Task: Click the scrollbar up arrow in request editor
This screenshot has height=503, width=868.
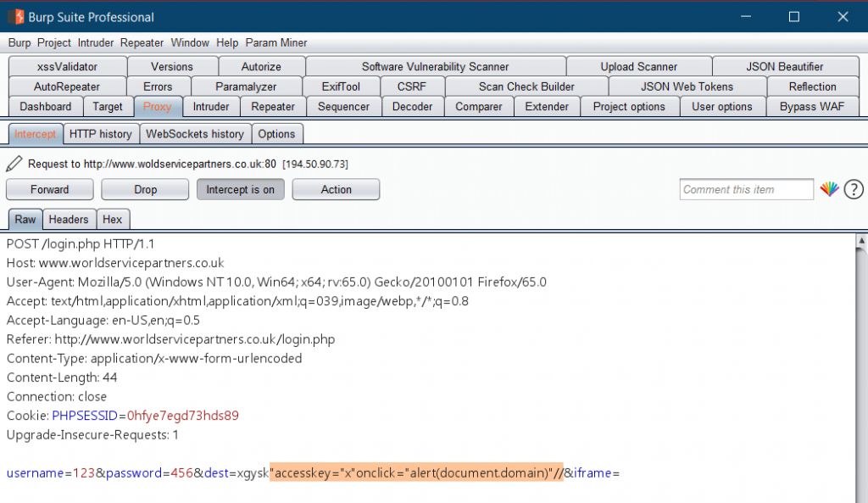Action: point(861,241)
